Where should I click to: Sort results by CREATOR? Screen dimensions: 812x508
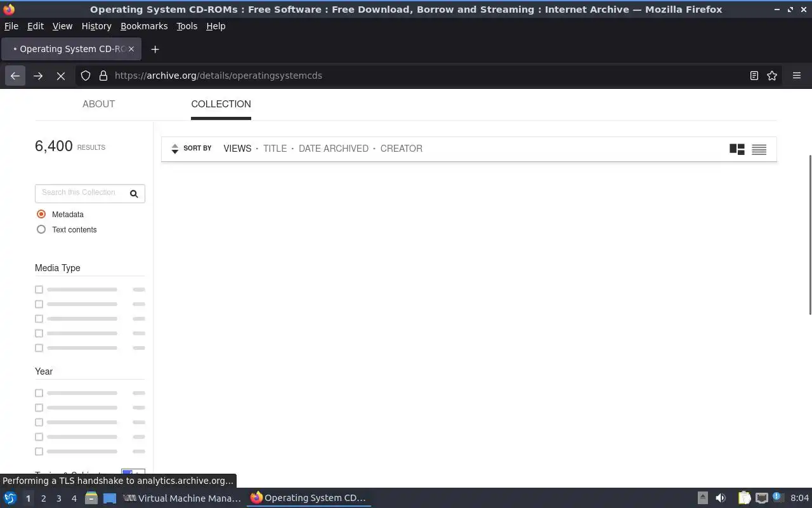tap(402, 149)
